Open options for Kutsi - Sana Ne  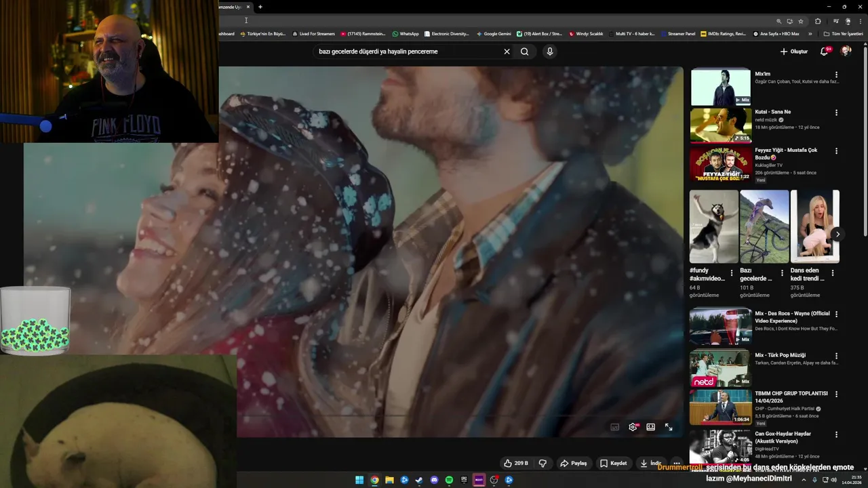(836, 113)
